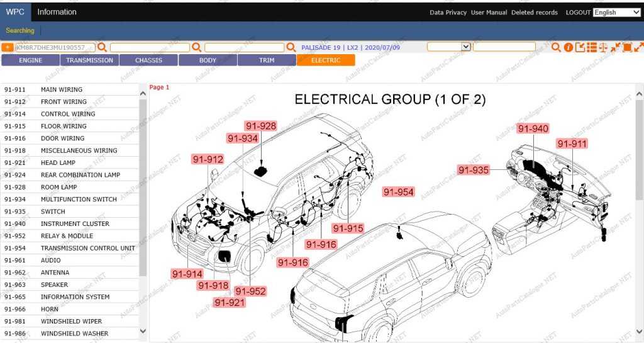Click into the VIN input field
644x343 pixels.
pyautogui.click(x=55, y=47)
